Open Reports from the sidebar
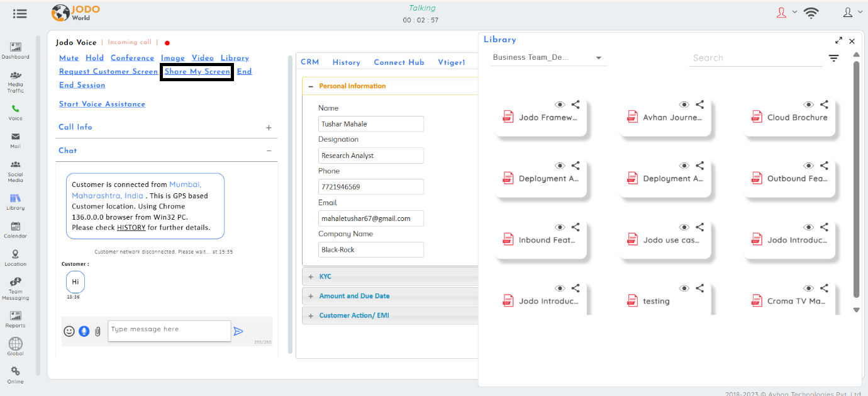The image size is (868, 396). tap(15, 315)
